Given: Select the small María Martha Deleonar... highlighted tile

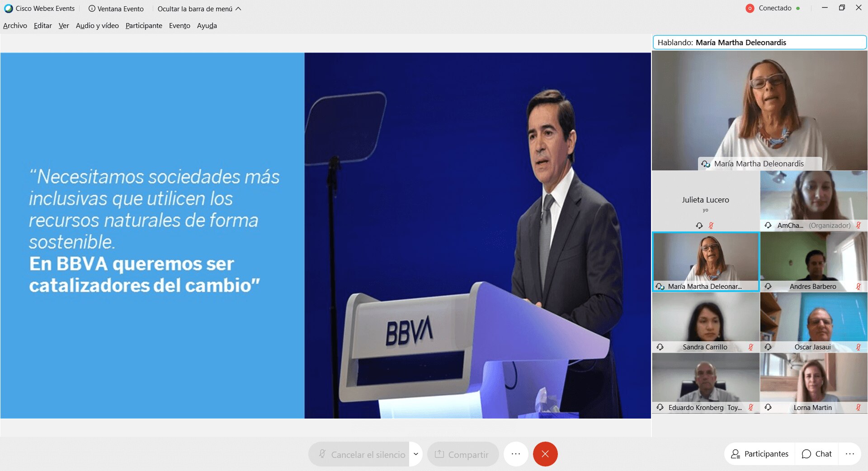Looking at the screenshot, I should pyautogui.click(x=706, y=262).
